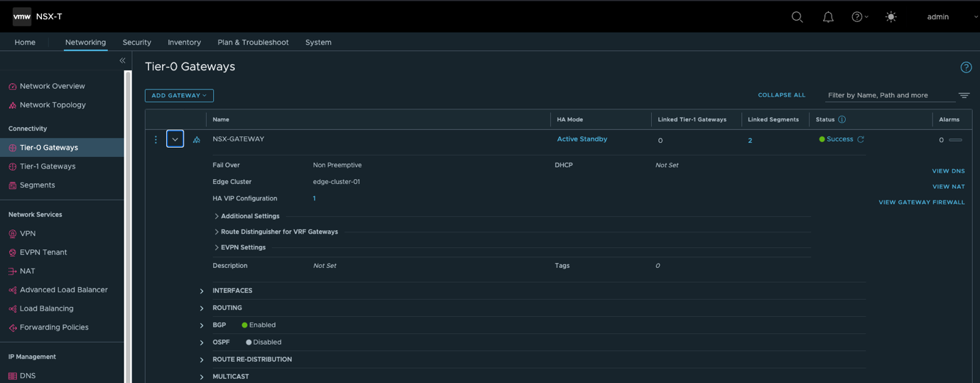This screenshot has width=980, height=383.
Task: Expand the BGP section
Action: (x=202, y=325)
